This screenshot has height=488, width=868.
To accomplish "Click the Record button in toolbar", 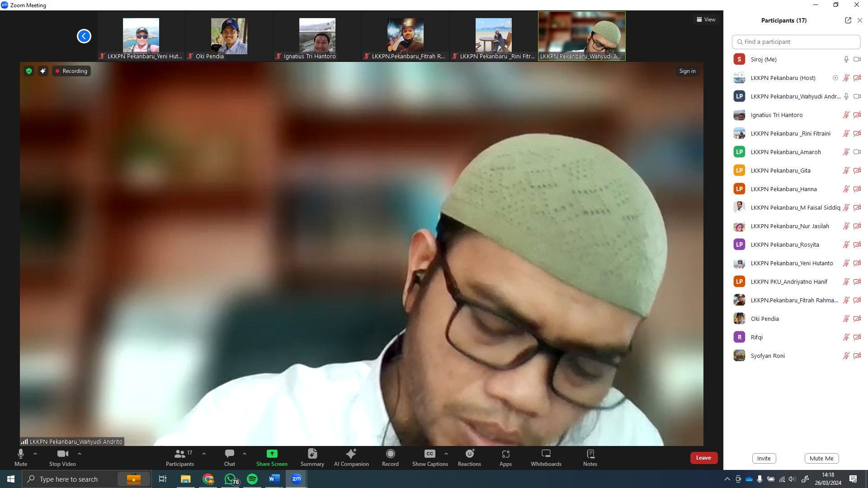I will tap(390, 458).
